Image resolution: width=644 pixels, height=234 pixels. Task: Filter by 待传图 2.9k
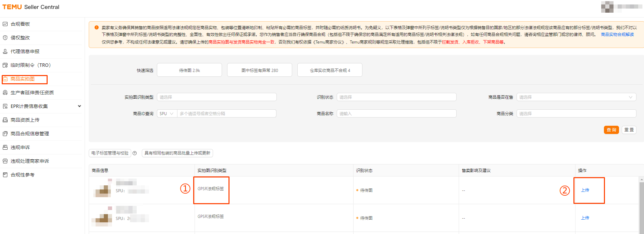tap(189, 70)
